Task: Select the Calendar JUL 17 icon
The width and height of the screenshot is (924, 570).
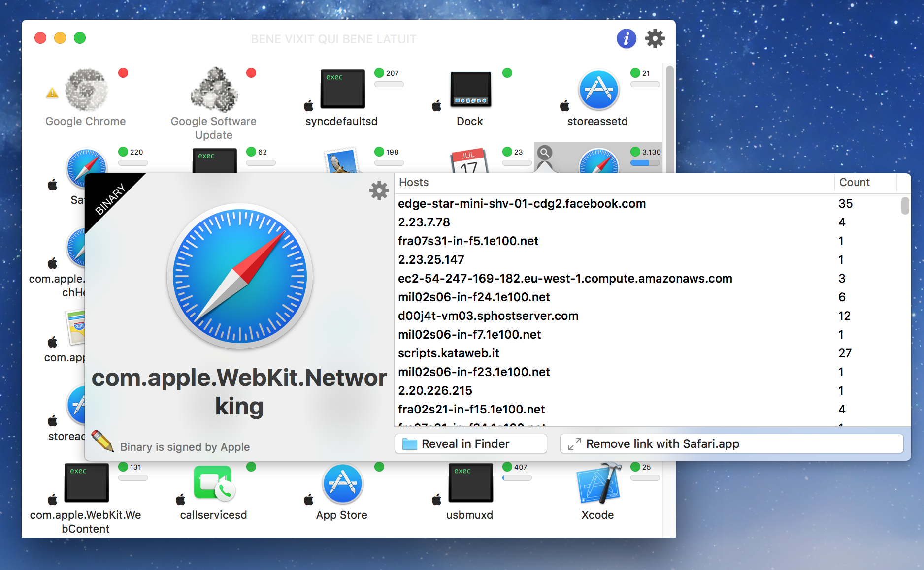Action: [470, 161]
